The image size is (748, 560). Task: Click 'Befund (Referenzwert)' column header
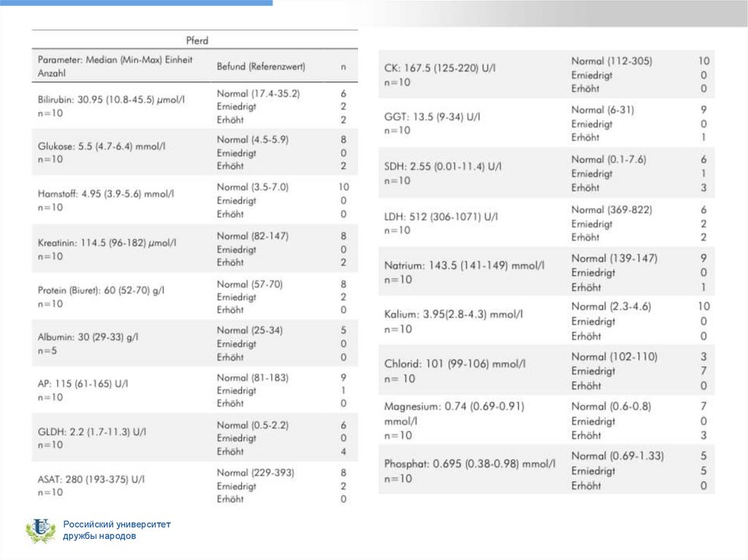(x=261, y=66)
